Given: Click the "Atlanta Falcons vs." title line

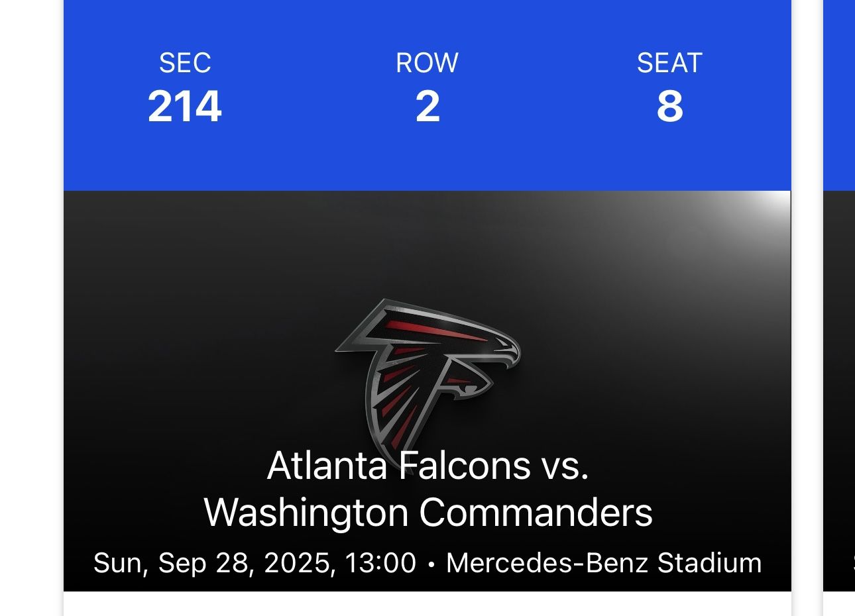Looking at the screenshot, I should (427, 465).
